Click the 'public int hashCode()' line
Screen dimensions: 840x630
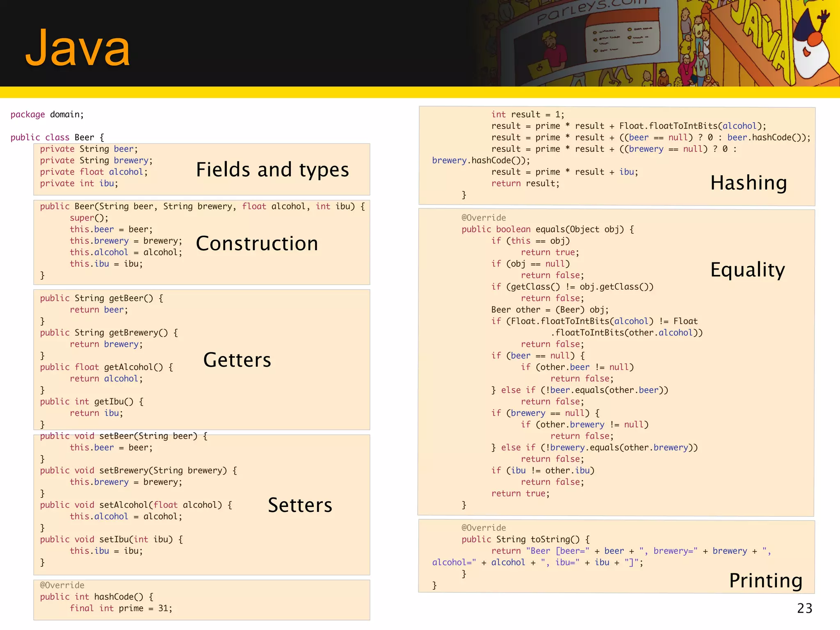click(x=97, y=597)
